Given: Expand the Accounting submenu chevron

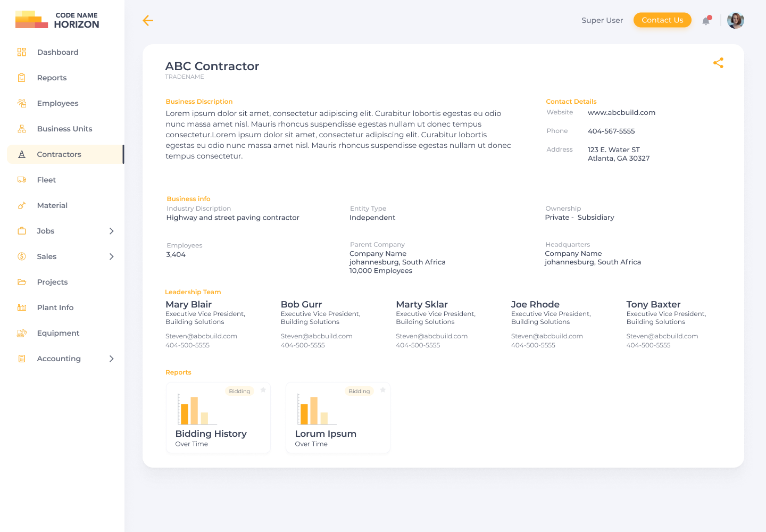Looking at the screenshot, I should point(111,359).
